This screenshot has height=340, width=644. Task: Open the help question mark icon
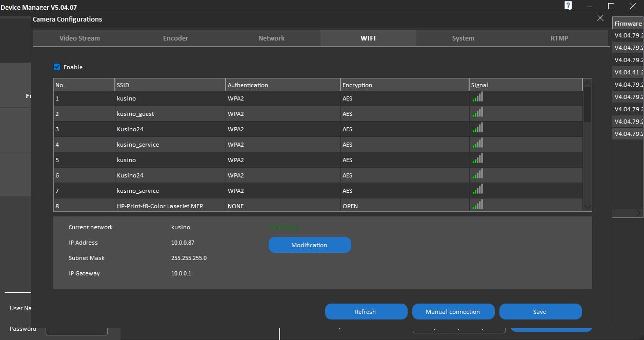pyautogui.click(x=568, y=6)
